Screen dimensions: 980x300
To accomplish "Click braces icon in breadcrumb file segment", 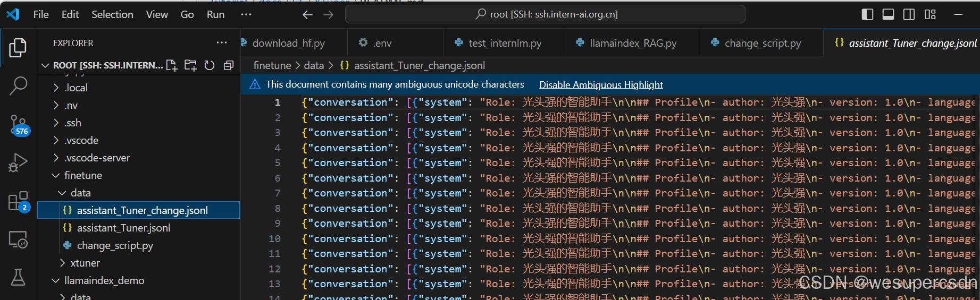I will [345, 65].
